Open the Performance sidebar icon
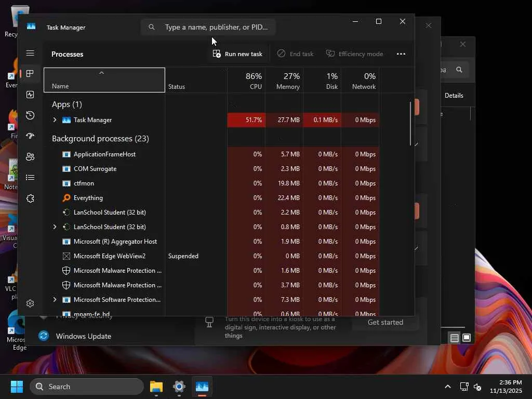This screenshot has height=399, width=532. pos(30,95)
